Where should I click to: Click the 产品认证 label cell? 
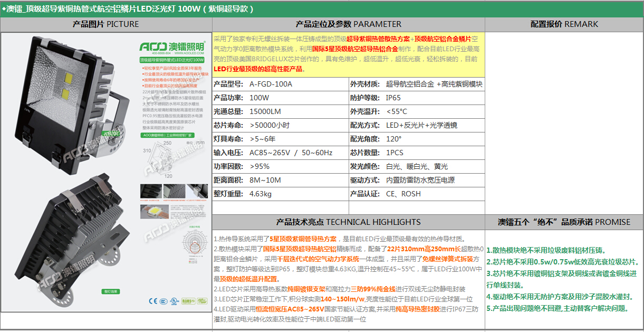(365, 194)
